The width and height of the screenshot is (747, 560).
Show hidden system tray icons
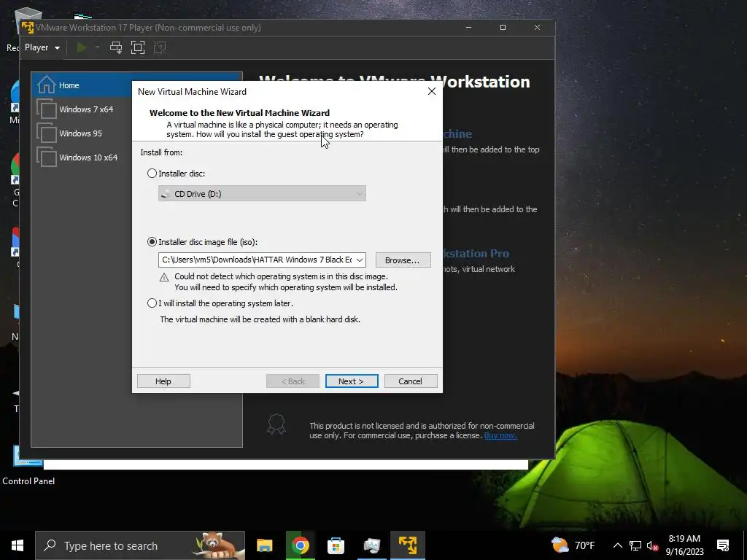[x=617, y=545]
